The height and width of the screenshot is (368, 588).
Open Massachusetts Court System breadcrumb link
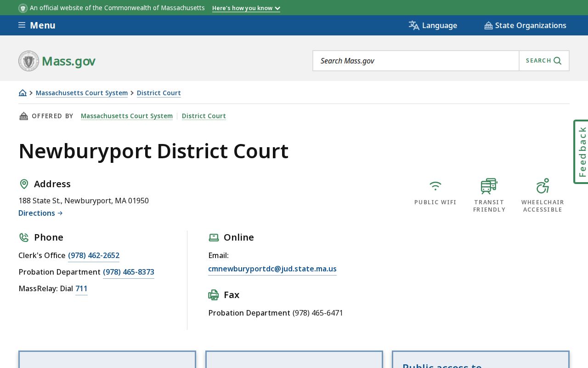click(x=82, y=93)
